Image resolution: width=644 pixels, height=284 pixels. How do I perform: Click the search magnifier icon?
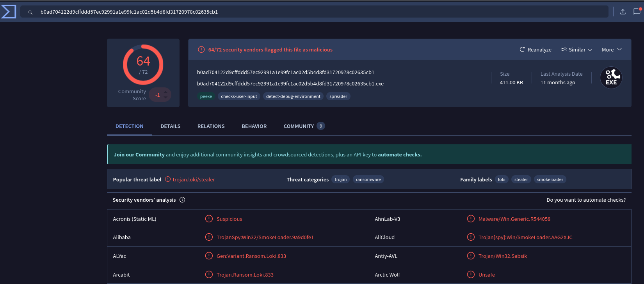coord(30,12)
